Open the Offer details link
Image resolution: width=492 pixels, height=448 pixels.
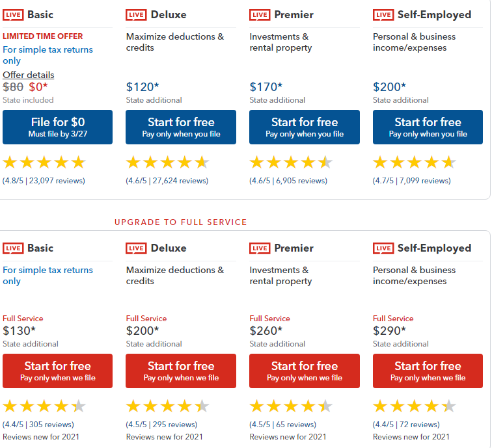pos(29,75)
